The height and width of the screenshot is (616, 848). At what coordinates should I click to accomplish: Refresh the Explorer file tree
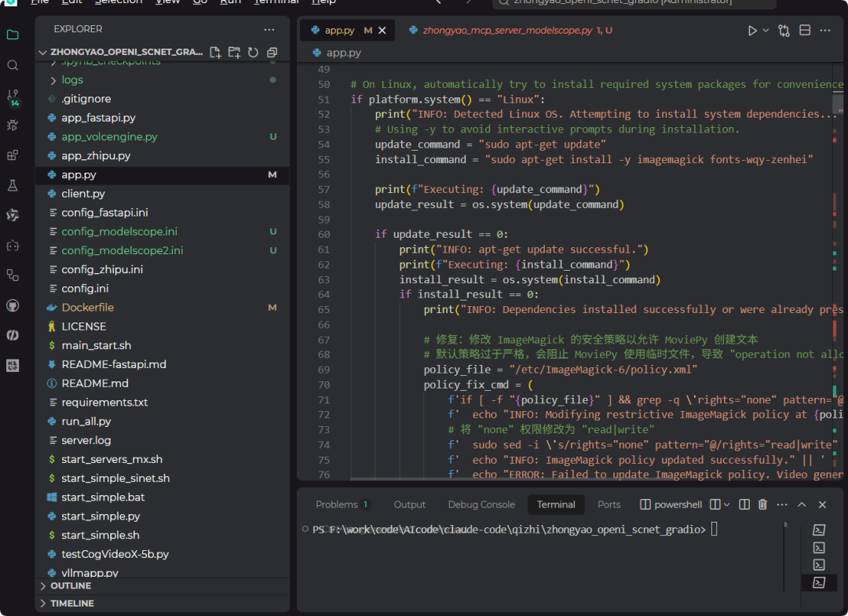[253, 53]
